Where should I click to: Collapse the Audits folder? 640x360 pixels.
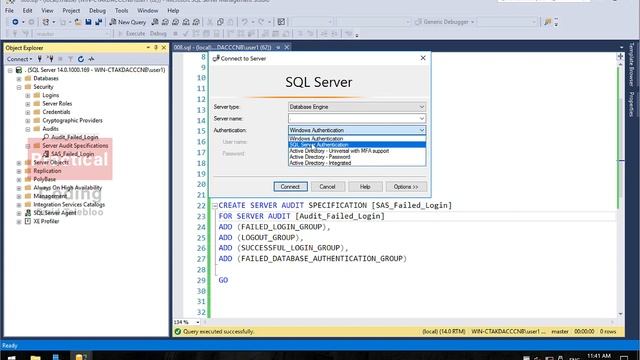click(28, 129)
